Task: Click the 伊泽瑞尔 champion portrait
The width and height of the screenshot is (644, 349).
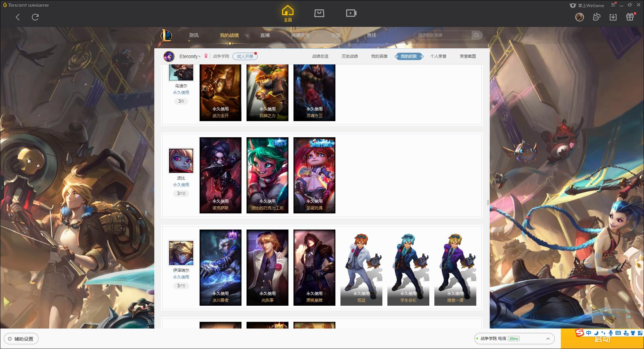Action: 181,253
